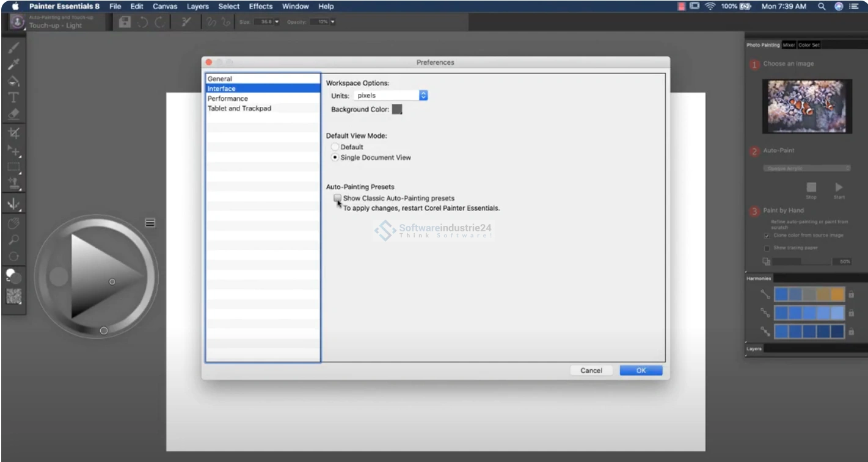Select the Default view mode radio button
Image resolution: width=868 pixels, height=462 pixels.
(334, 147)
